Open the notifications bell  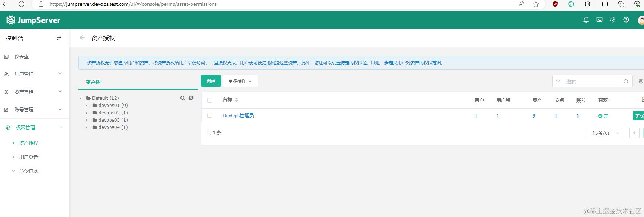tap(586, 20)
